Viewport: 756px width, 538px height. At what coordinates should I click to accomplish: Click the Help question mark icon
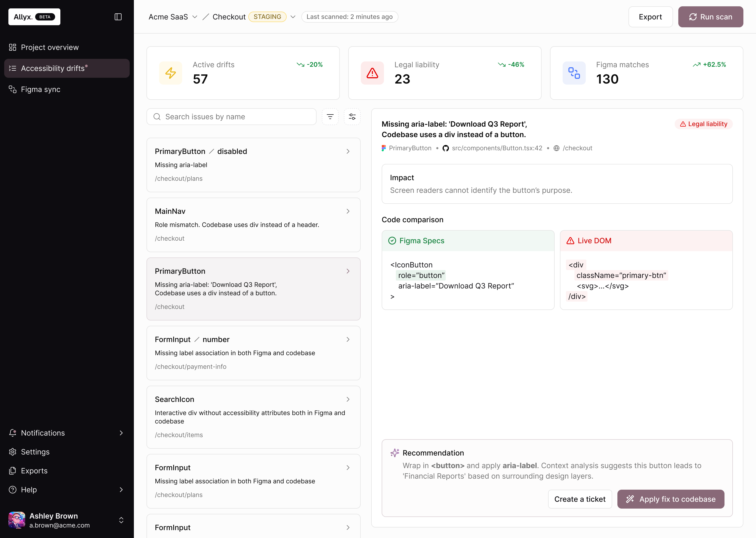[13, 490]
